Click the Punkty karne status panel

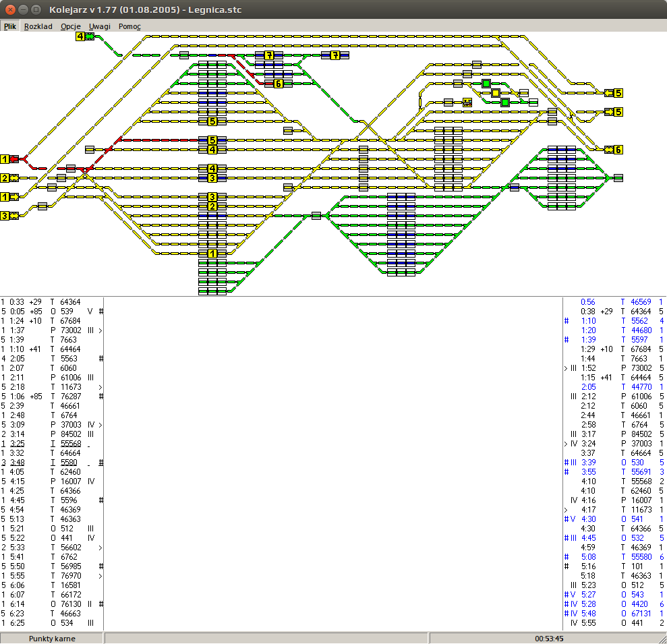52,639
